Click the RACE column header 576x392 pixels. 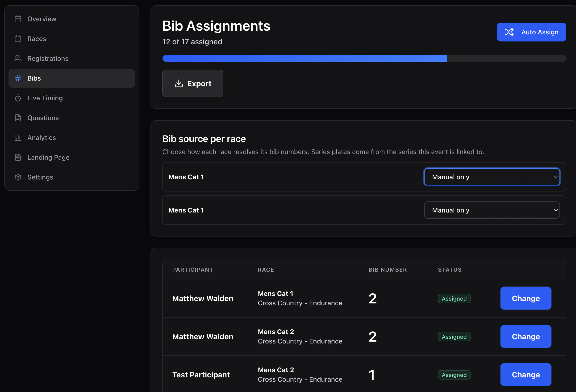point(266,270)
